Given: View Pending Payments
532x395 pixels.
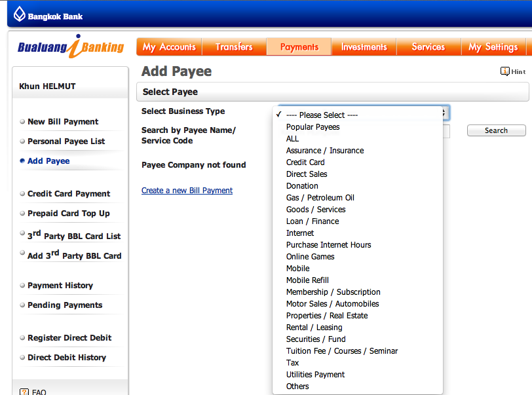Looking at the screenshot, I should (65, 305).
